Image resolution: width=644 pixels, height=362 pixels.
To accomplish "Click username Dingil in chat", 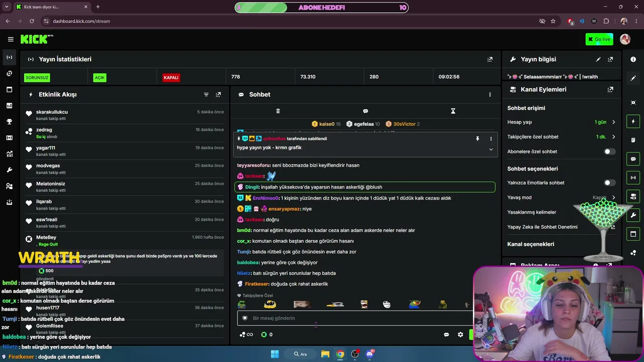I will [252, 187].
